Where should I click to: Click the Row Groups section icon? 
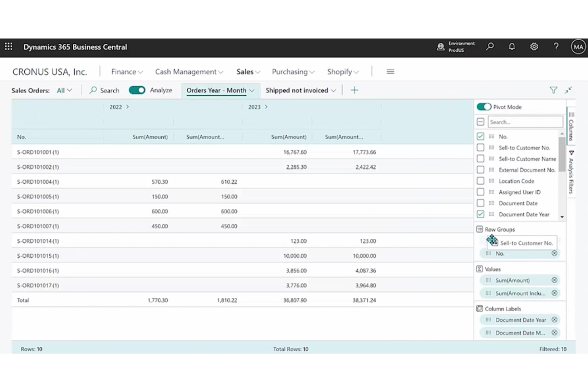coord(480,229)
